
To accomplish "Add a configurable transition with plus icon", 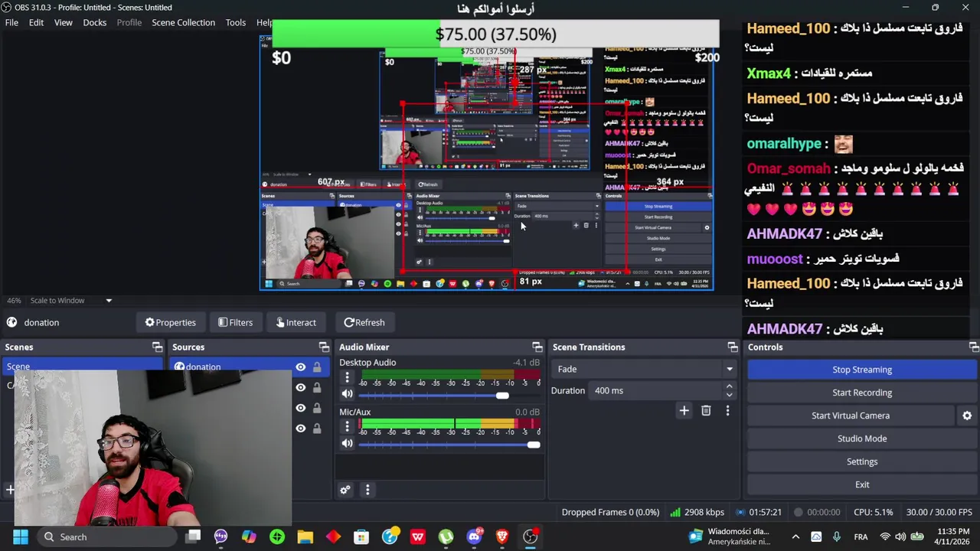I will (684, 411).
